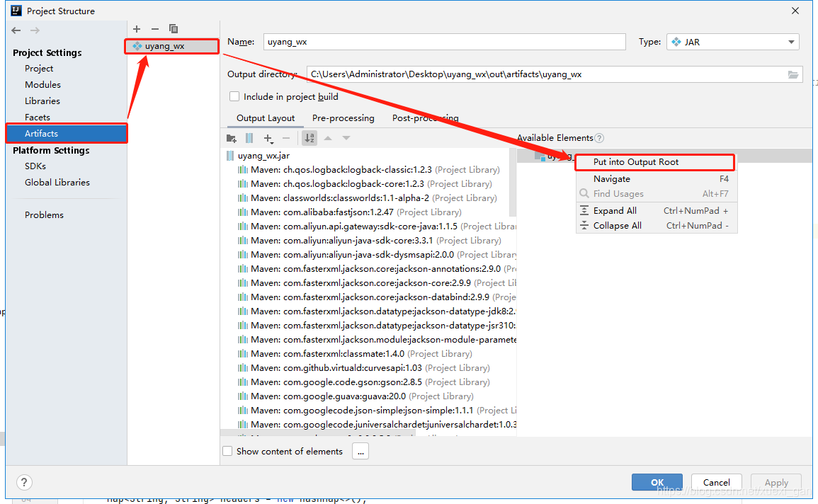This screenshot has width=818, height=504.
Task: Open Global Libraries settings
Action: tap(57, 183)
